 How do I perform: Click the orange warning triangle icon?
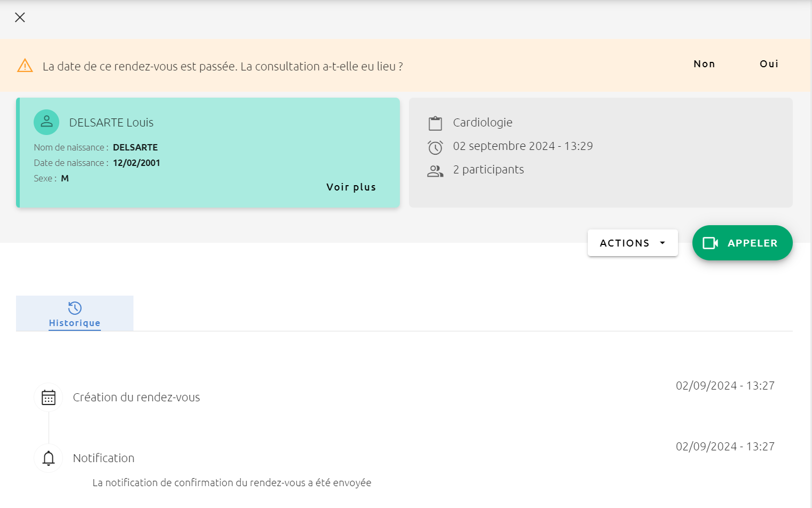(x=25, y=66)
